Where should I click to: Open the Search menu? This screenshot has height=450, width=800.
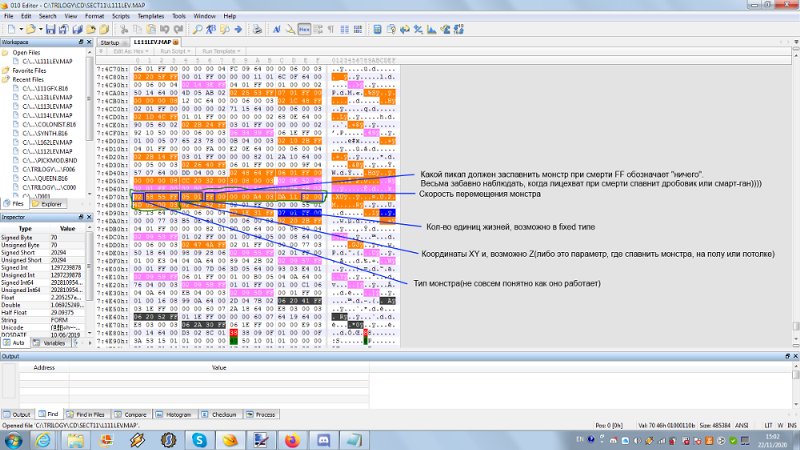47,16
